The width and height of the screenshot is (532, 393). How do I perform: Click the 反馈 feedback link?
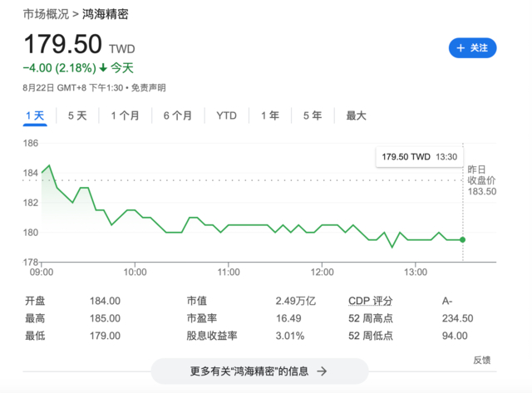[482, 360]
